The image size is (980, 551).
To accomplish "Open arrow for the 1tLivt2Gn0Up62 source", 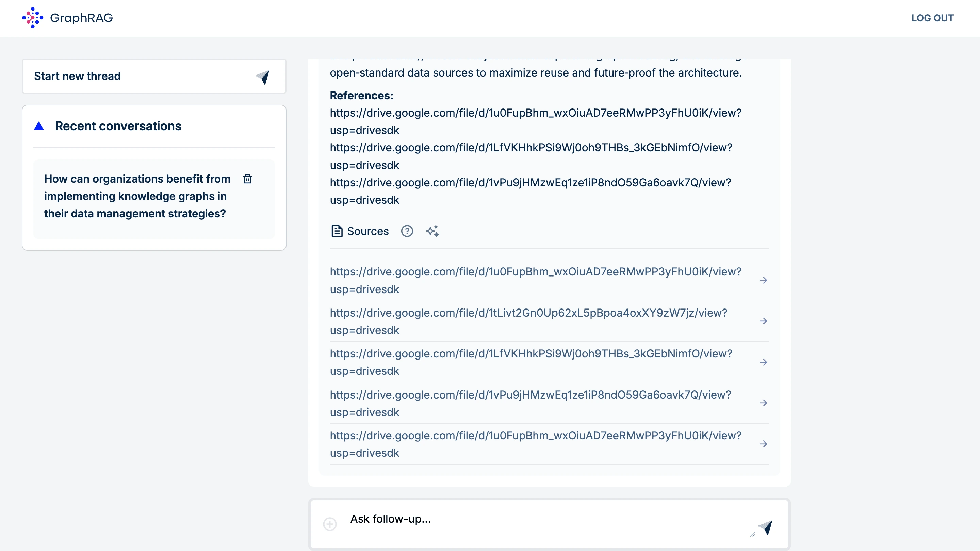I will point(763,321).
